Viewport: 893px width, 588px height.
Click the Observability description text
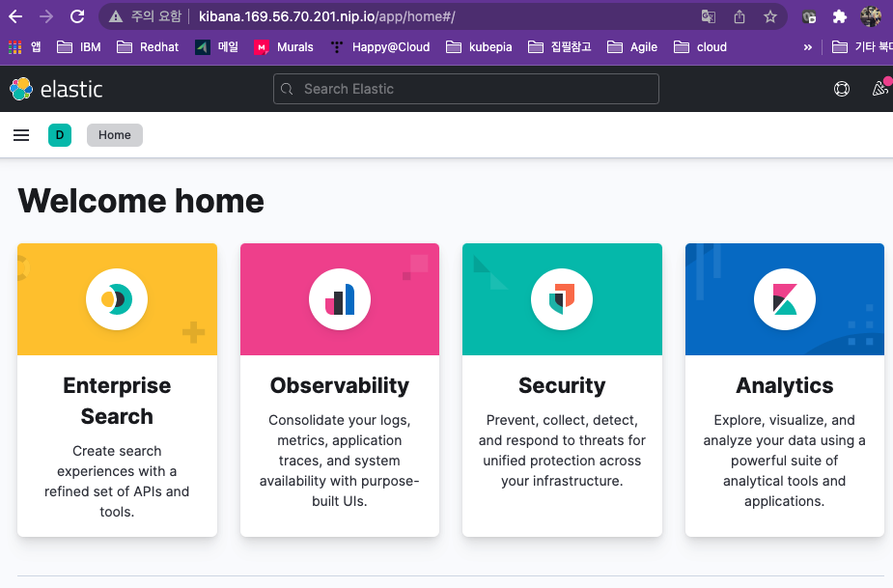(340, 461)
